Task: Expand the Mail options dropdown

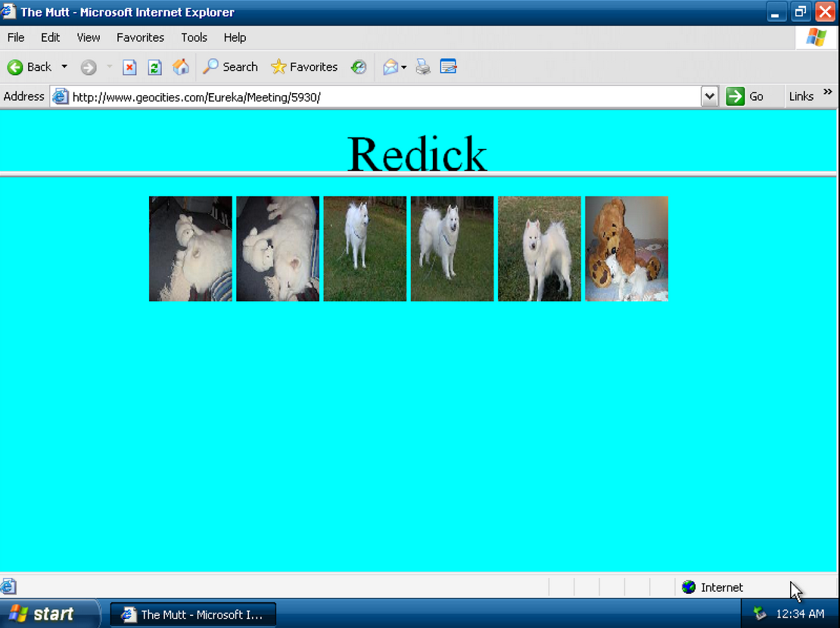Action: [x=404, y=67]
